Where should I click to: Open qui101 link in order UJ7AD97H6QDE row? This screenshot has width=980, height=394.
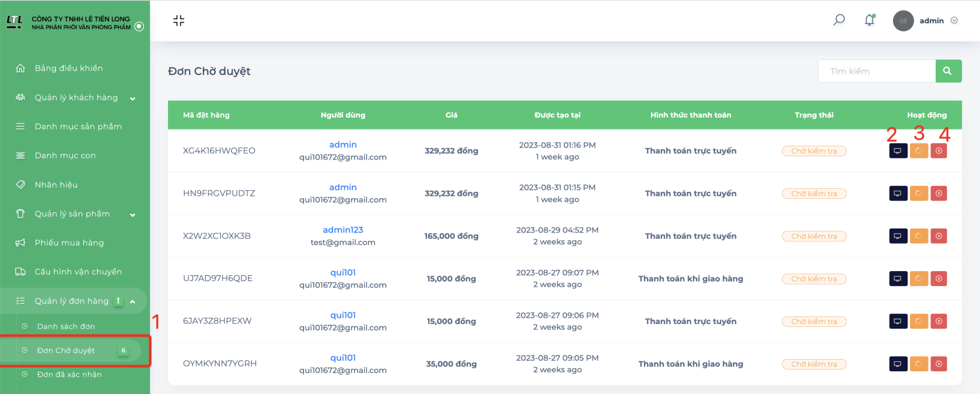click(x=343, y=272)
